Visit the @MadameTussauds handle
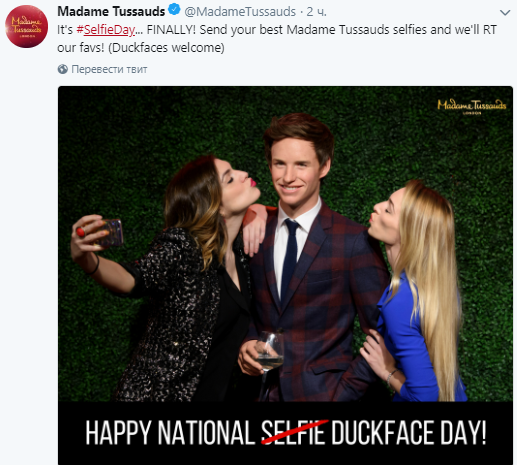This screenshot has height=465, width=517. click(x=240, y=12)
